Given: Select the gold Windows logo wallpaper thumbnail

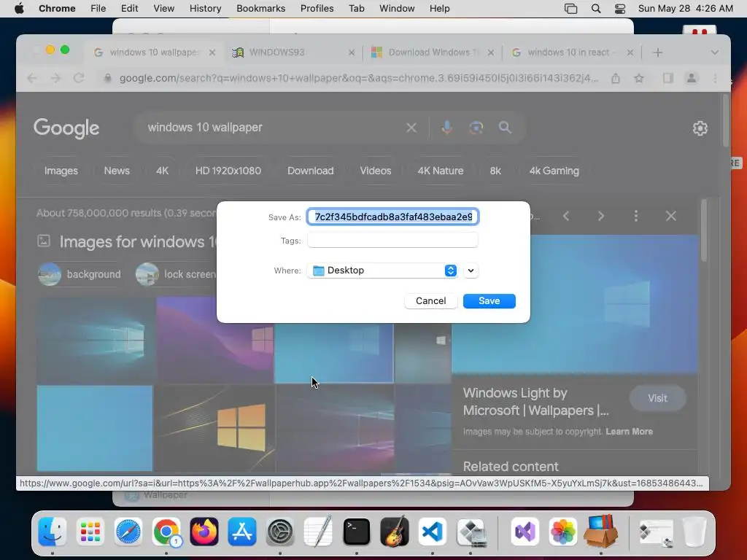Looking at the screenshot, I should point(215,428).
